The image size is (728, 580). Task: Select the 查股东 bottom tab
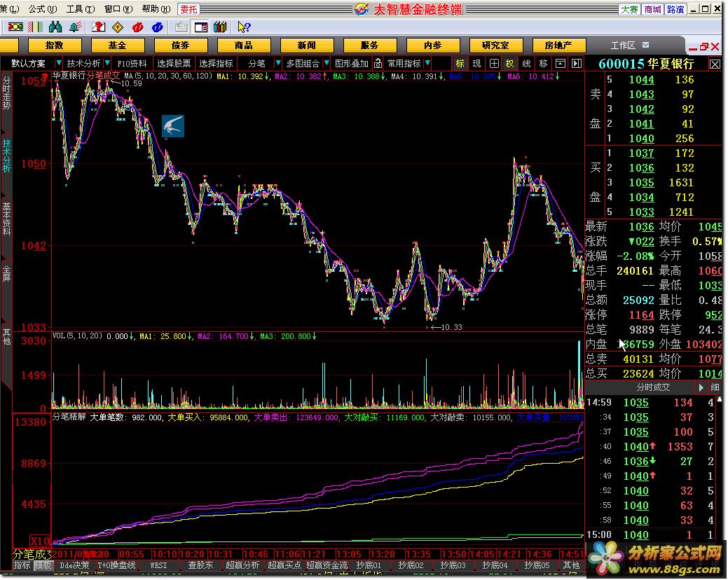pos(200,565)
